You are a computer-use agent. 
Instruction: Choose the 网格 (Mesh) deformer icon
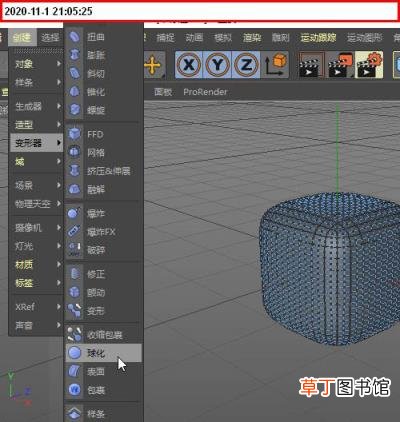point(74,153)
